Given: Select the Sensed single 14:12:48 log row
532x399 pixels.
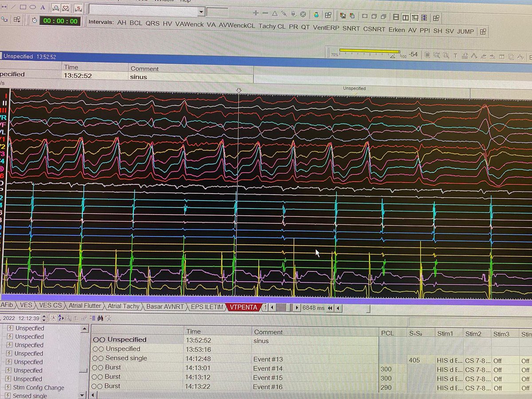Looking at the screenshot, I should (x=235, y=358).
